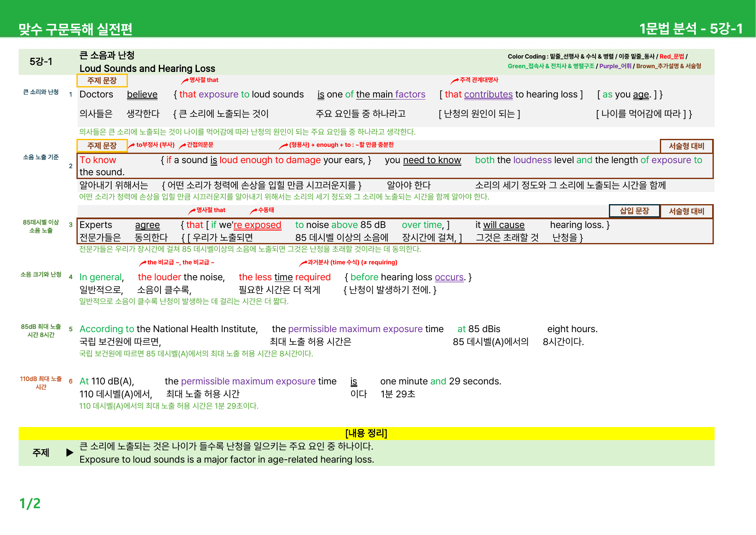Click the red text 'To know' in sentence 2
This screenshot has height=535, width=756.
[98, 160]
